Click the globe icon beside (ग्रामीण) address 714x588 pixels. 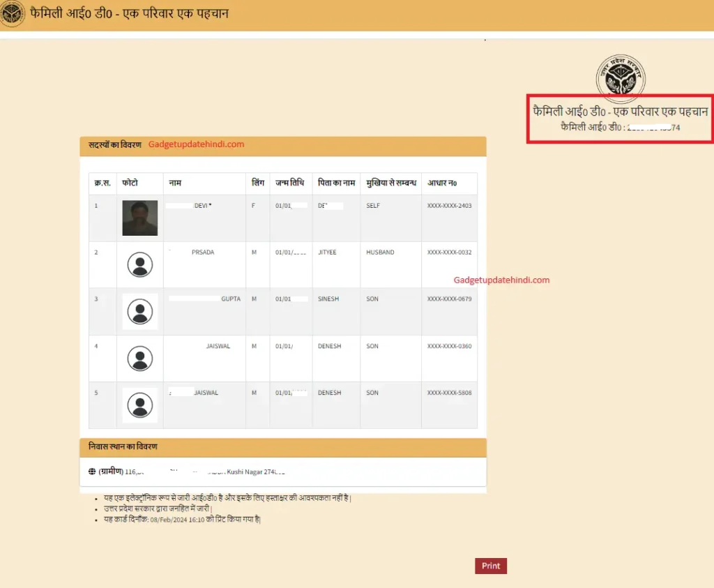click(91, 471)
